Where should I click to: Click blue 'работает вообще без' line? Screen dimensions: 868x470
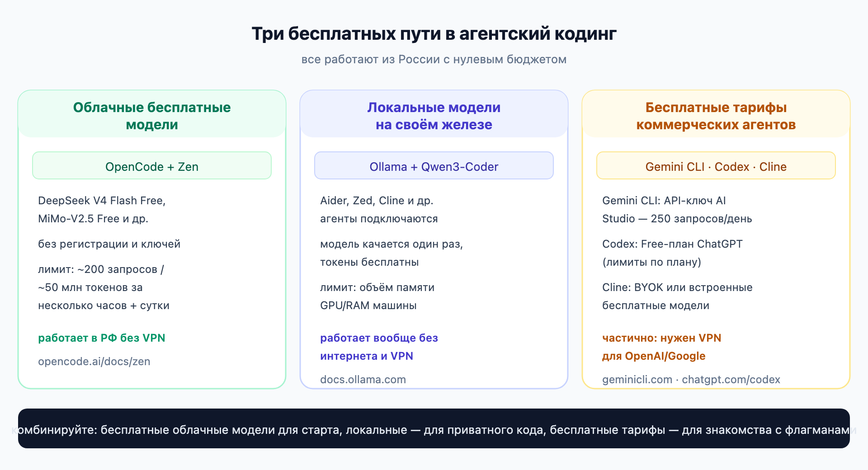[379, 338]
